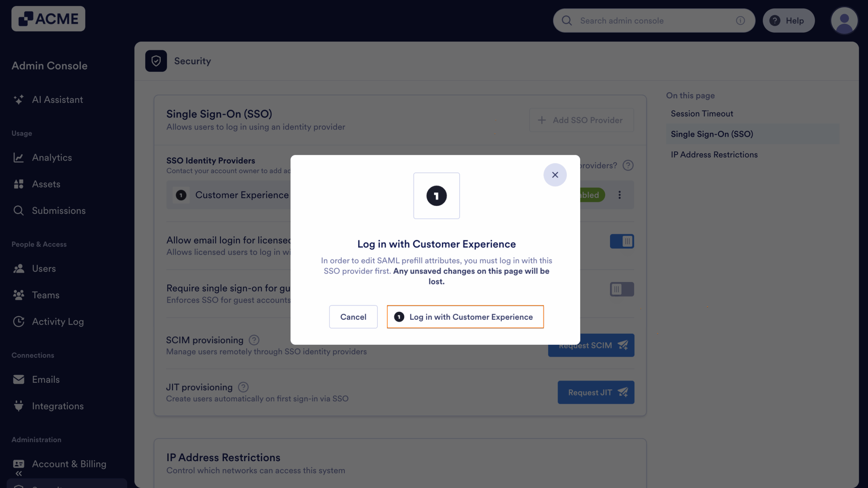Close the login dialog with X
The image size is (868, 488).
pyautogui.click(x=555, y=175)
